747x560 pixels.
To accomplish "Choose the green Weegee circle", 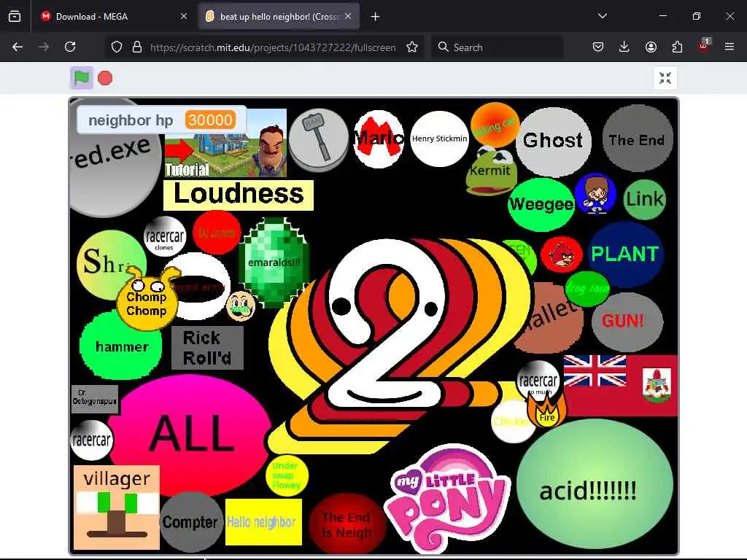I will (x=541, y=204).
